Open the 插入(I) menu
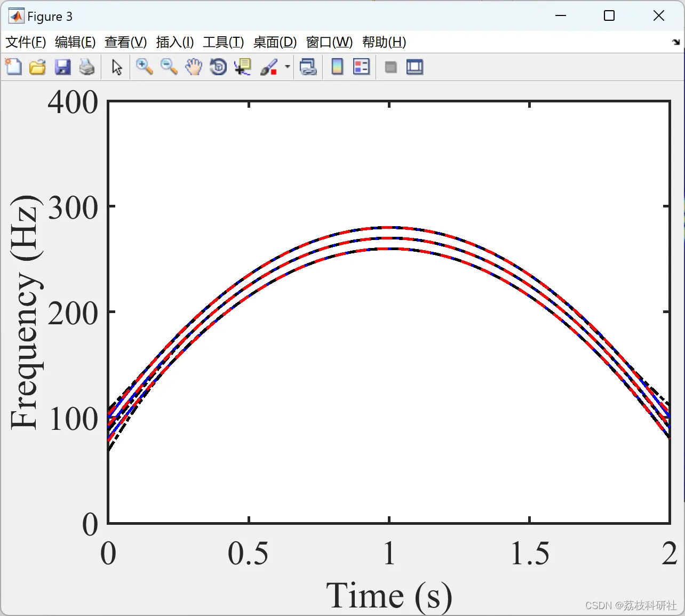 point(174,42)
